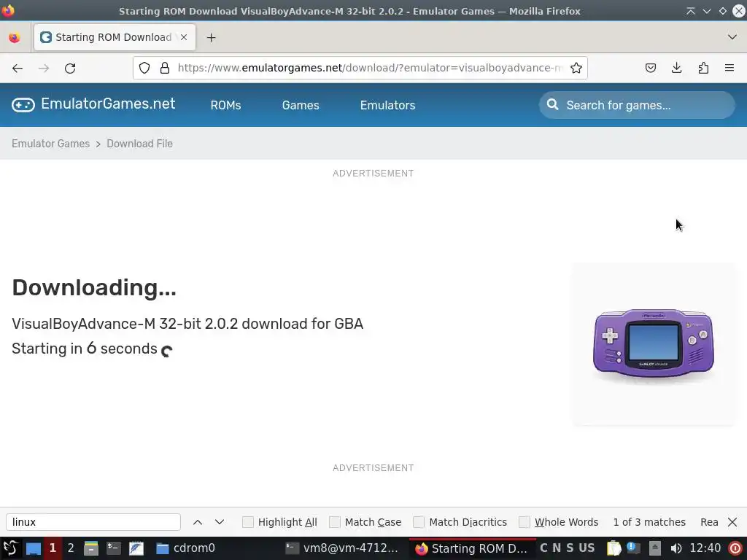Open the red power logout icon
747x560 pixels.
(x=735, y=548)
